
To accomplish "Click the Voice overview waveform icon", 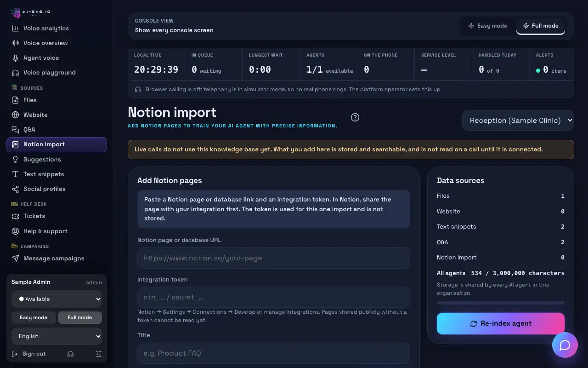I will (x=15, y=43).
